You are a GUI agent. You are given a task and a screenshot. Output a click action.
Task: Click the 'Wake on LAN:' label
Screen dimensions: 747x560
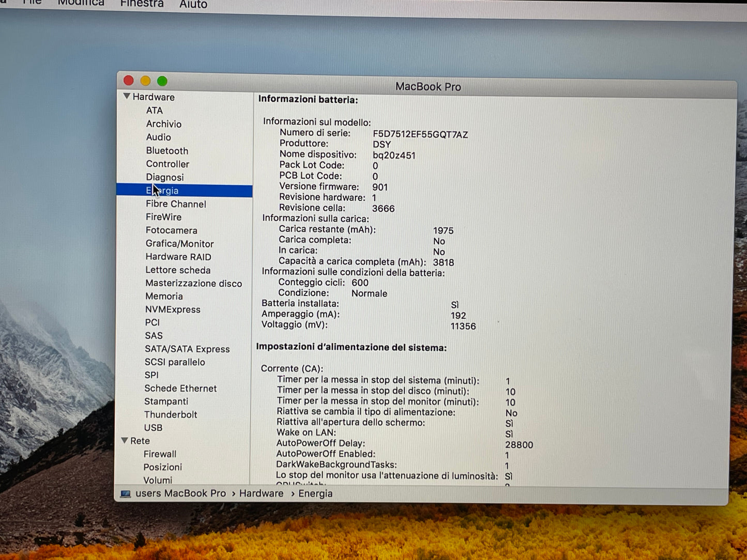[x=306, y=433]
